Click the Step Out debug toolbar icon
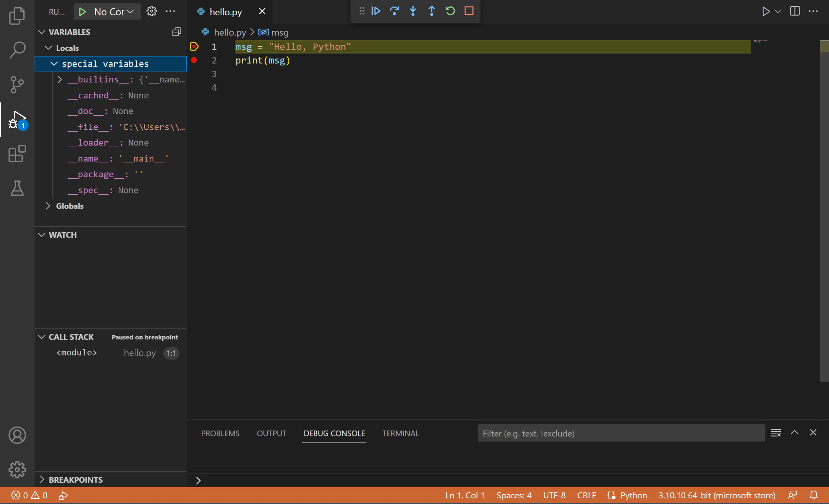Screen dimensions: 829x504 (x=432, y=11)
